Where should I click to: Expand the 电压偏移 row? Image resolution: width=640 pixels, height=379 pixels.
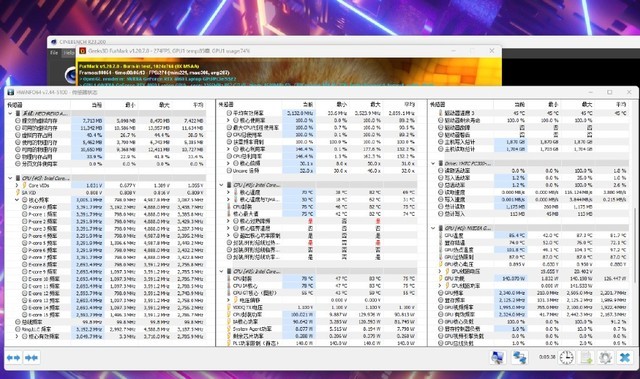coord(228,300)
